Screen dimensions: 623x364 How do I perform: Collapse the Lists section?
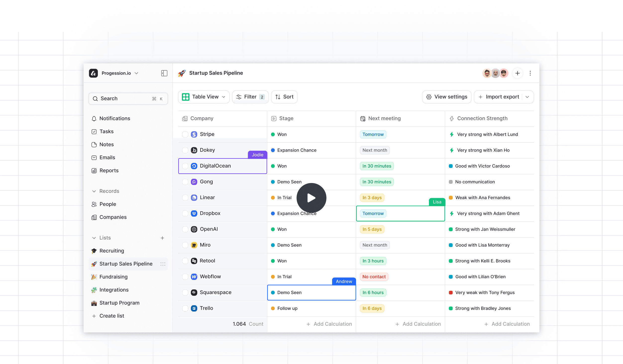coord(94,238)
